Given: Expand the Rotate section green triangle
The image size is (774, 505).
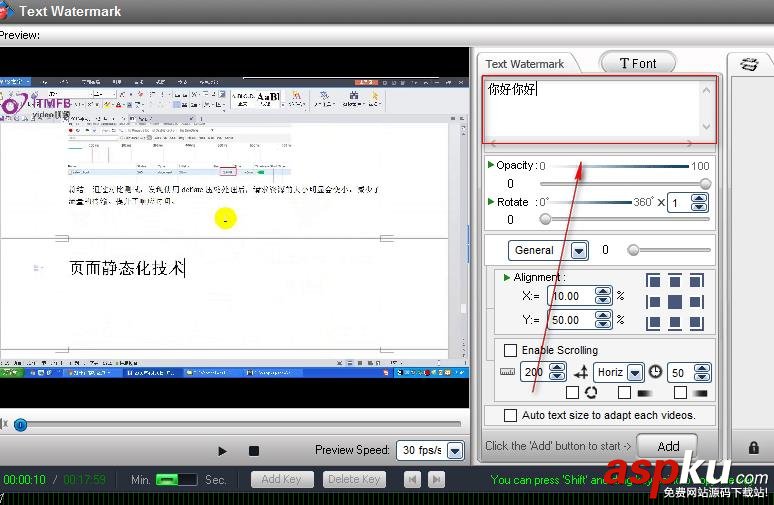Looking at the screenshot, I should (491, 201).
